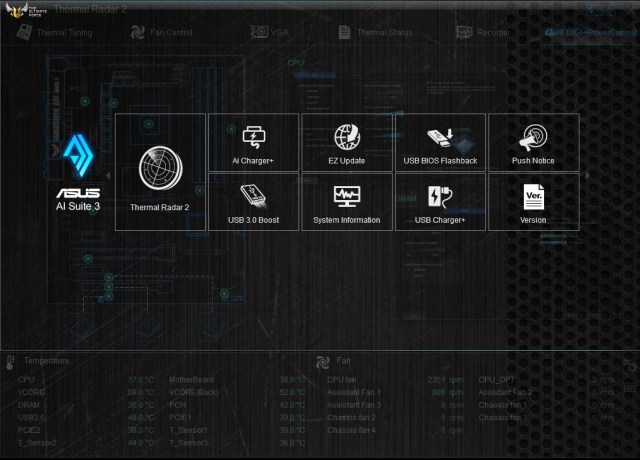Select the Chassis fan 3 row
The image size is (640, 460).
(547, 418)
